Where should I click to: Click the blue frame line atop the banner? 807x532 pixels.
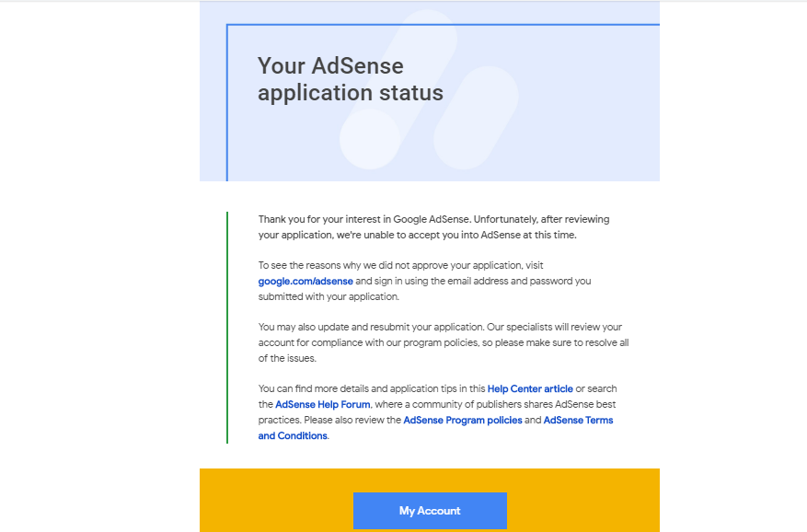[443, 24]
